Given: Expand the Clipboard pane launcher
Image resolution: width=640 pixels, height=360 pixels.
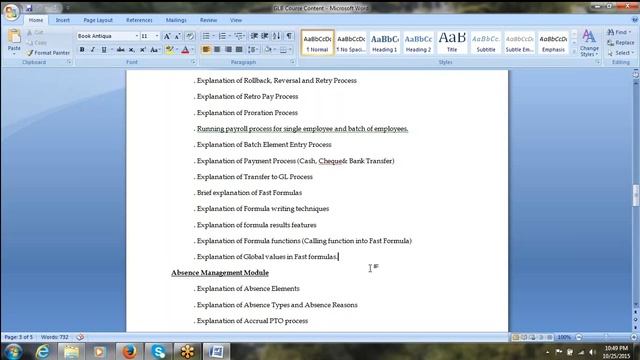Looking at the screenshot, I should [x=69, y=62].
